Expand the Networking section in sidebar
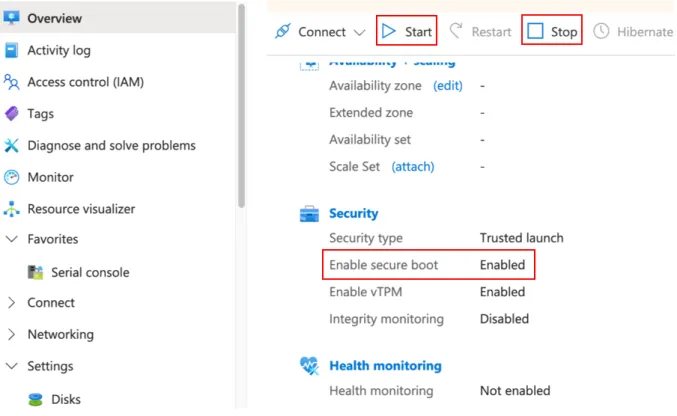This screenshot has height=416, width=677. click(12, 334)
